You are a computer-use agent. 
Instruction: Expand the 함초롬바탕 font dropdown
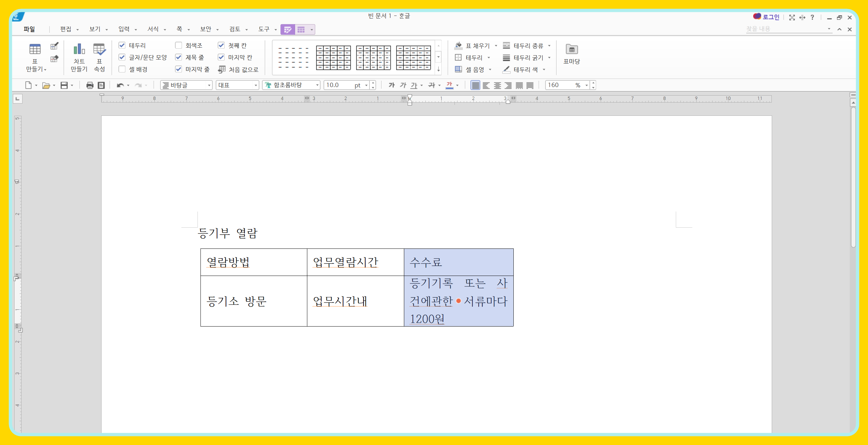[x=317, y=85]
